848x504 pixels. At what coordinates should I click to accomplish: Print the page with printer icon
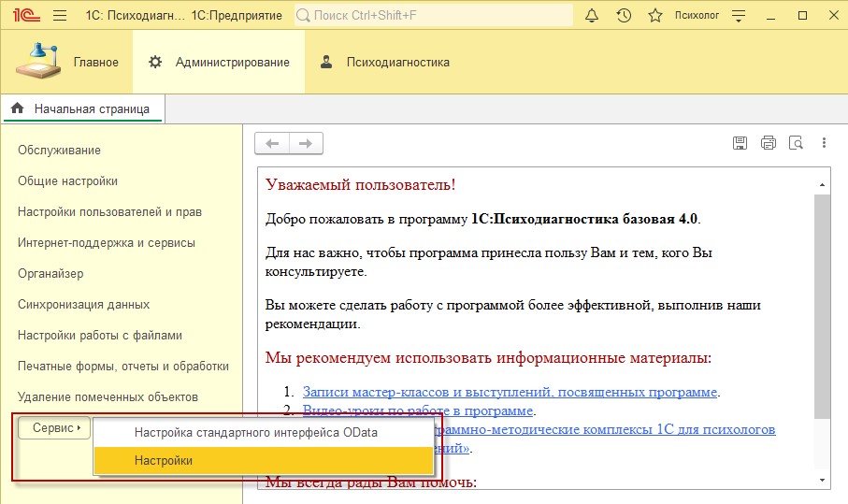click(768, 143)
